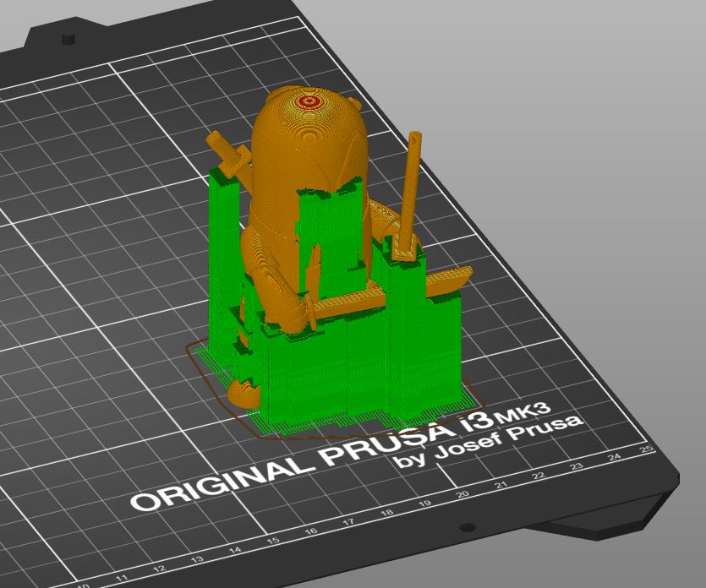Click the bed ruler number 20

click(x=462, y=494)
